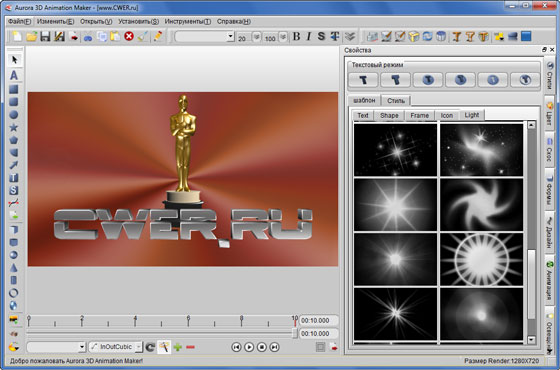Click the solid blue square background icon
Image resolution: width=560 pixels, height=370 pixels.
click(526, 36)
